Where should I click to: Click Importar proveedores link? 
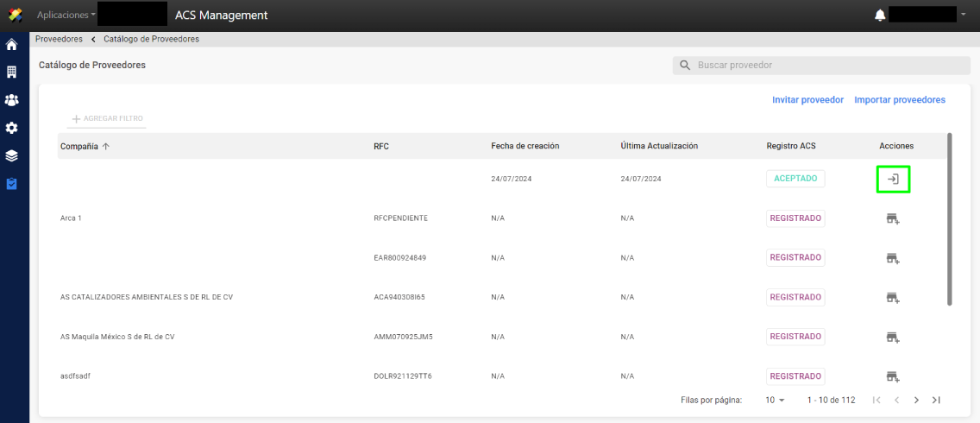pos(900,99)
